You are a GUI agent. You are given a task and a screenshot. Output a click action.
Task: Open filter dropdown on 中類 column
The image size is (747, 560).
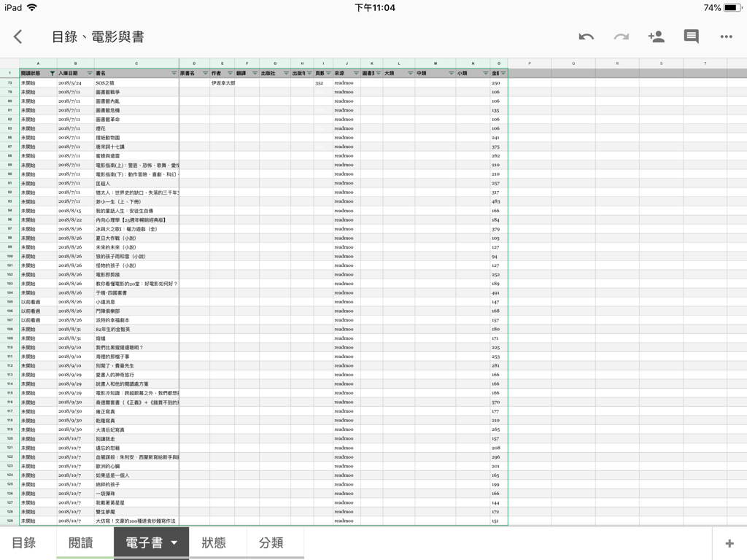pyautogui.click(x=451, y=74)
